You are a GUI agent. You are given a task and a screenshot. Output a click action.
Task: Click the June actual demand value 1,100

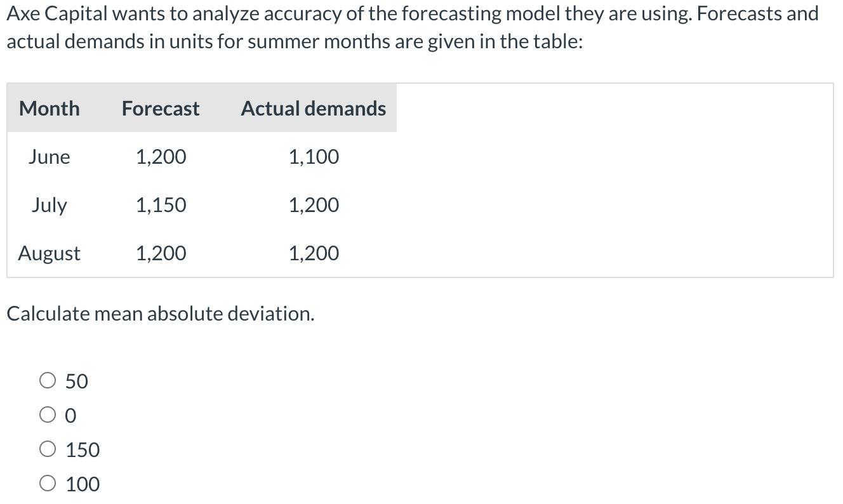(x=314, y=157)
